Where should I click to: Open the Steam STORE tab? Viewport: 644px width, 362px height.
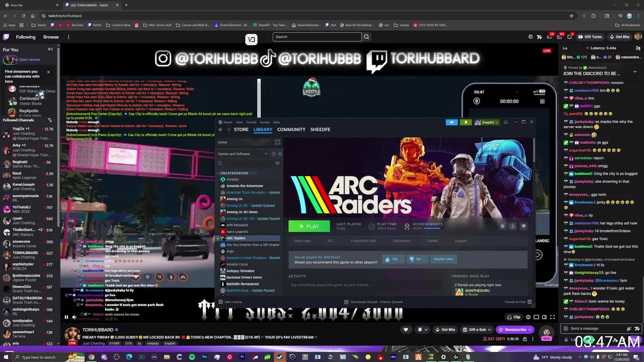(241, 129)
